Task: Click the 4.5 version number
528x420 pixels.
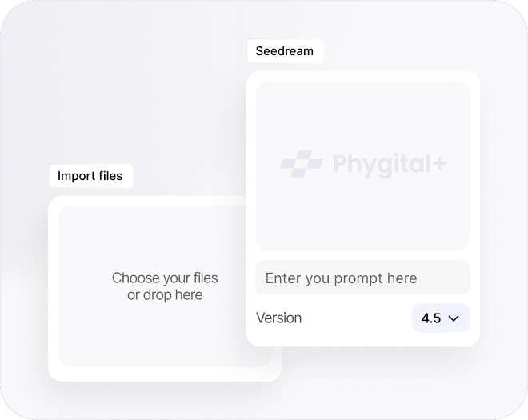Action: (x=430, y=318)
